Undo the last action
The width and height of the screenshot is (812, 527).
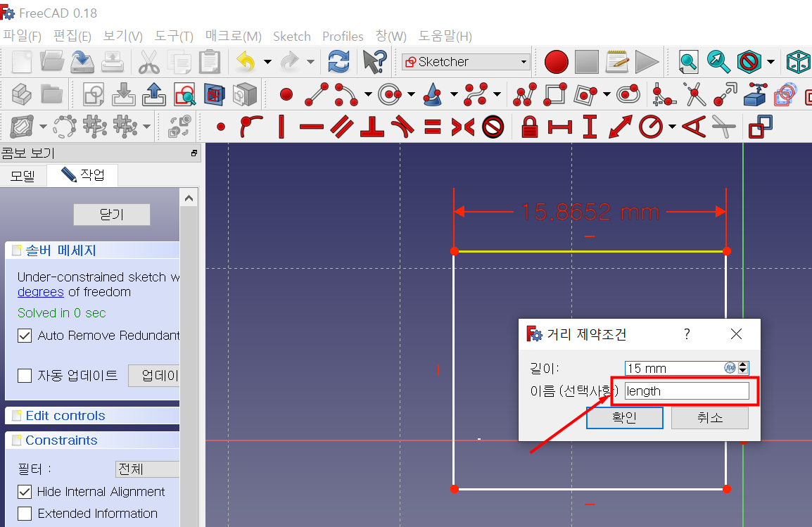tap(246, 62)
